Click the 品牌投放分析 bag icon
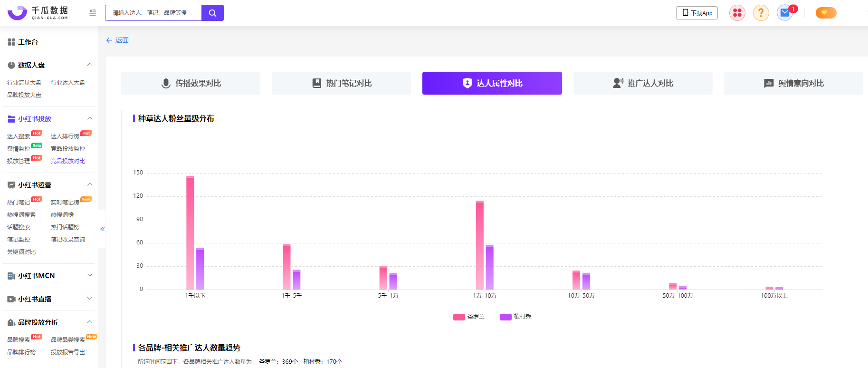868x368 pixels. 11,322
